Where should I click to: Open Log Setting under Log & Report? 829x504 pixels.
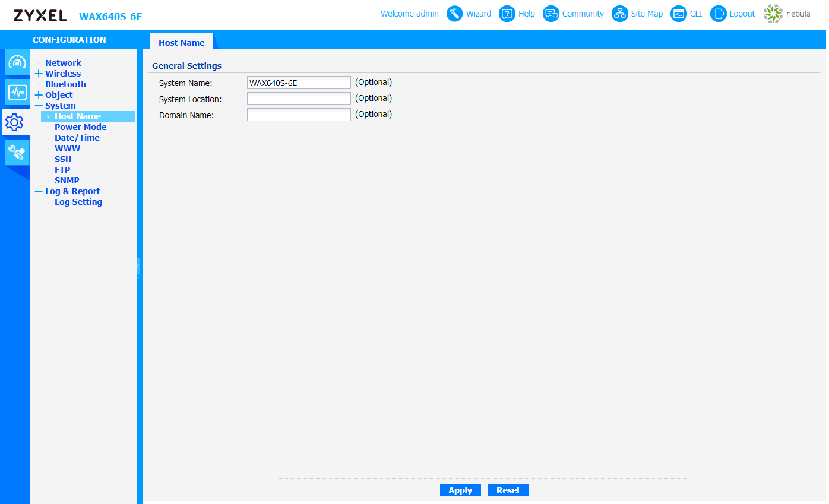78,202
